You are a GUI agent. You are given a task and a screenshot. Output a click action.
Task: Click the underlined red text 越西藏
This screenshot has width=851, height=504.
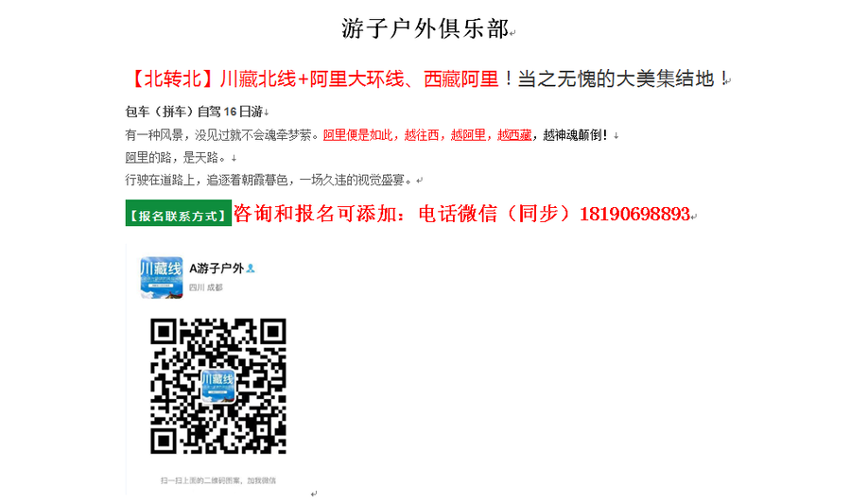(514, 135)
